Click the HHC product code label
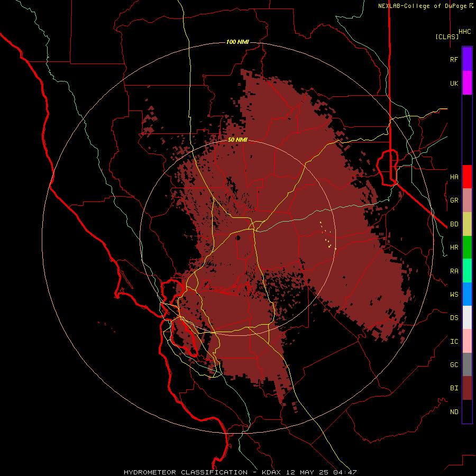The height and width of the screenshot is (476, 476). click(464, 32)
